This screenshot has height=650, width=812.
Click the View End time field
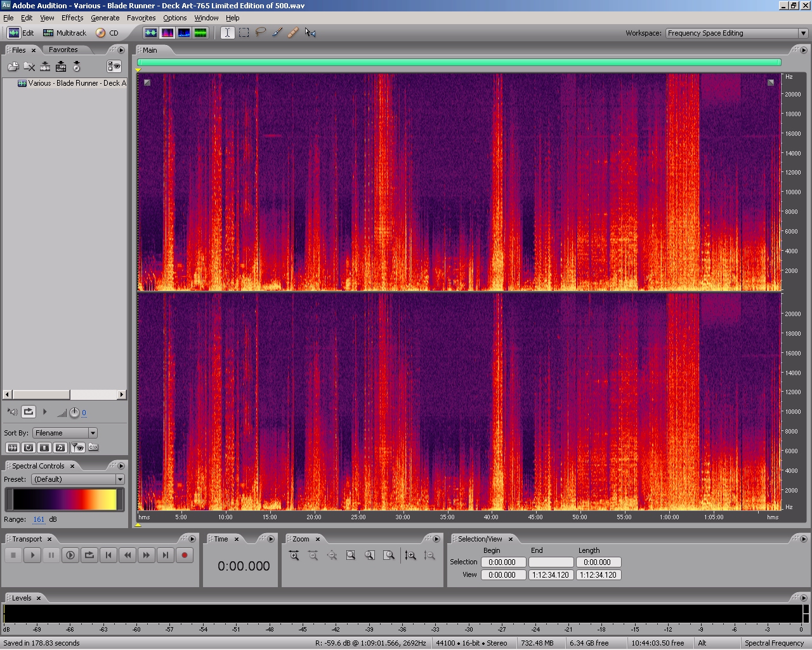[x=551, y=574]
